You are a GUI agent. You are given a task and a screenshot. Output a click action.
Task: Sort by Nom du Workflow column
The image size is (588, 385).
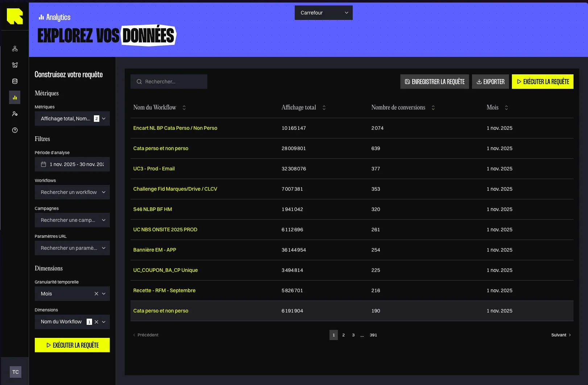coord(184,108)
